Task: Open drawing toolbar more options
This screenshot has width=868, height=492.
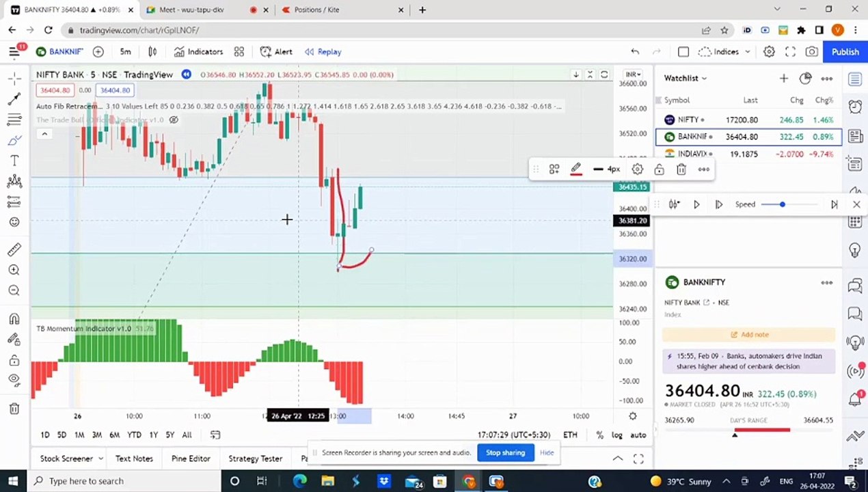Action: [x=703, y=169]
